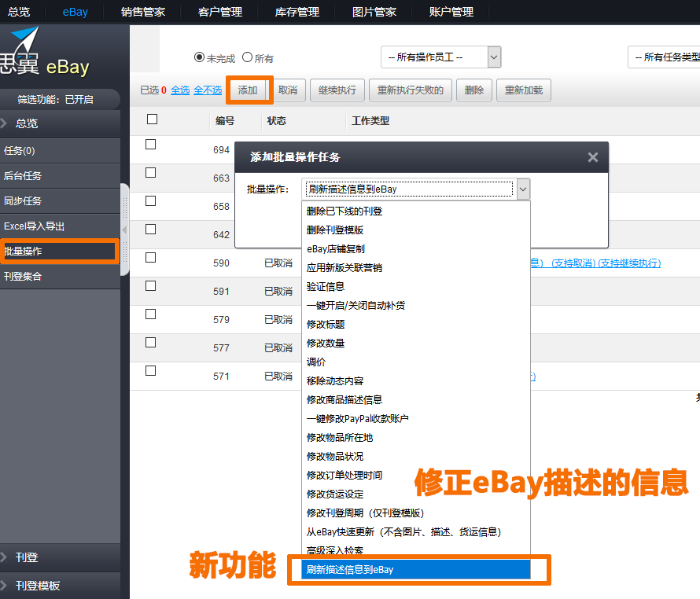Choose 刷新描述信息到eBay from the list

tap(416, 570)
